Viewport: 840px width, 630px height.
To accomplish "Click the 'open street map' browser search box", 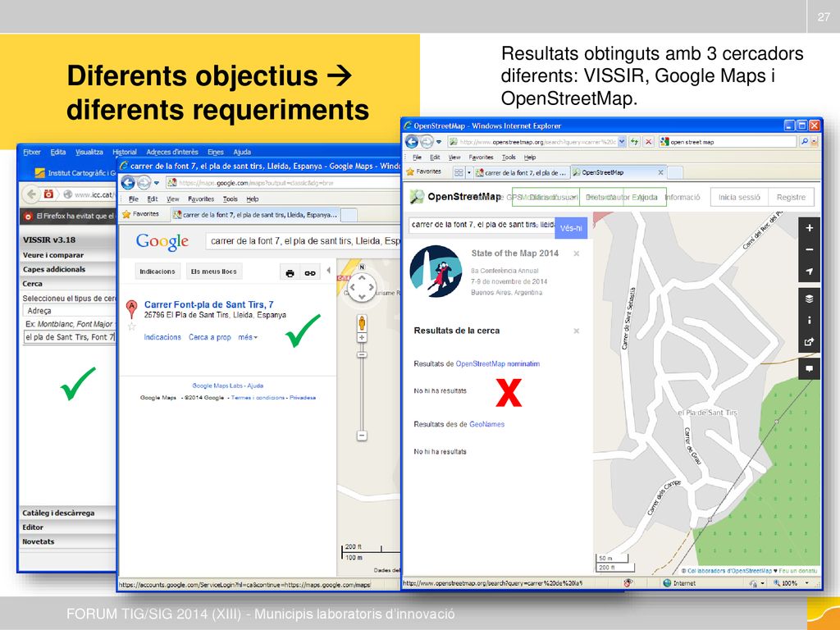I will tap(728, 142).
